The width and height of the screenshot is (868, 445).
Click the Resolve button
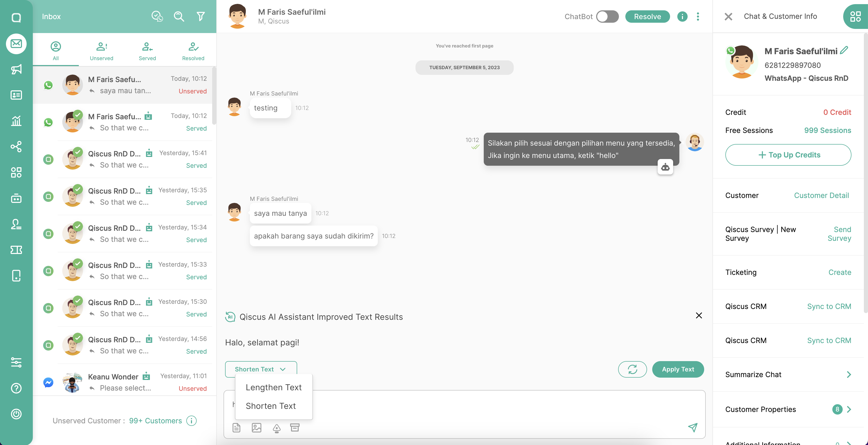point(647,17)
